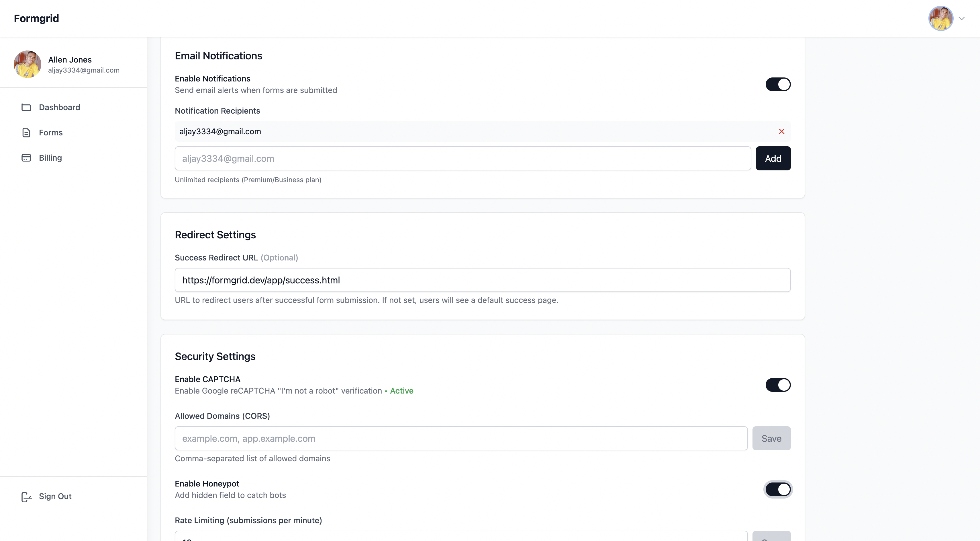Click the Allowed Domains CORS input
The image size is (980, 541).
tap(461, 438)
